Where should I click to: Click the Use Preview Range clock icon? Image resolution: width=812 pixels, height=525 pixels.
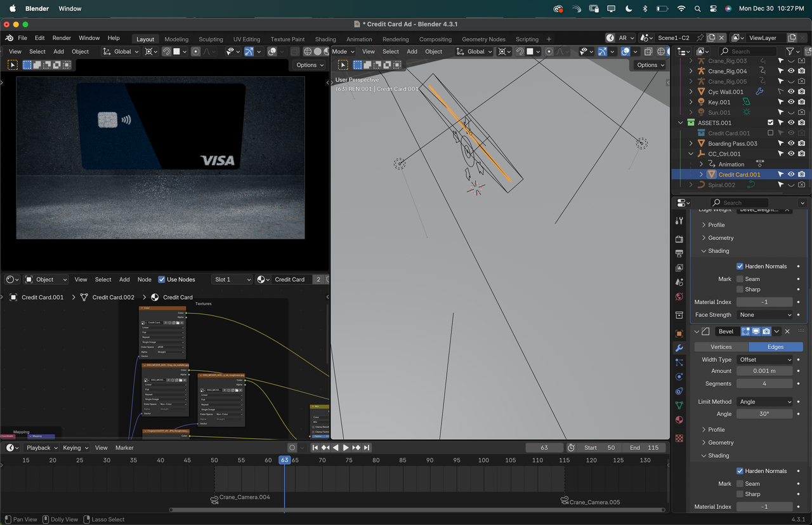(571, 448)
